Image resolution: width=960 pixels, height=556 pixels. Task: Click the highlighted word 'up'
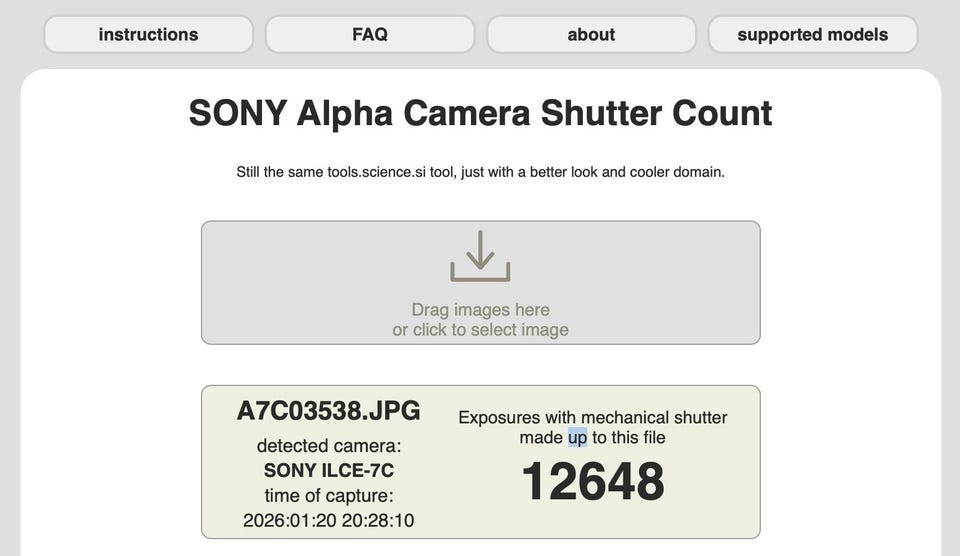pos(577,437)
